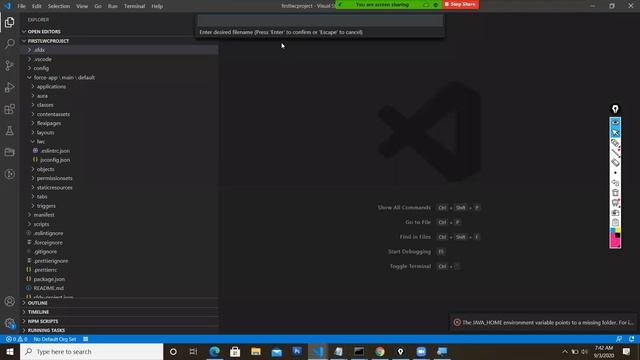Collapse the OPEN EDITORS section

(x=120, y=31)
